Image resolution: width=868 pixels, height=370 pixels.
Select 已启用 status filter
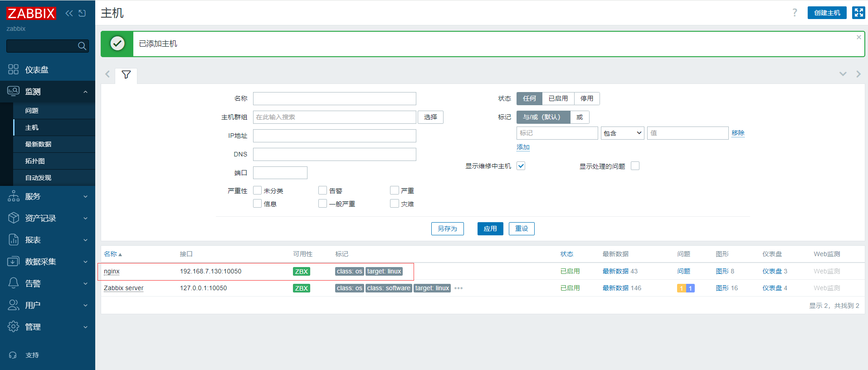(x=558, y=98)
